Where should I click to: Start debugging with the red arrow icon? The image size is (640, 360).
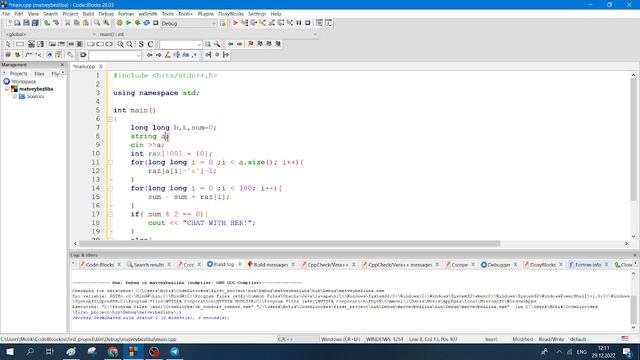tap(236, 23)
